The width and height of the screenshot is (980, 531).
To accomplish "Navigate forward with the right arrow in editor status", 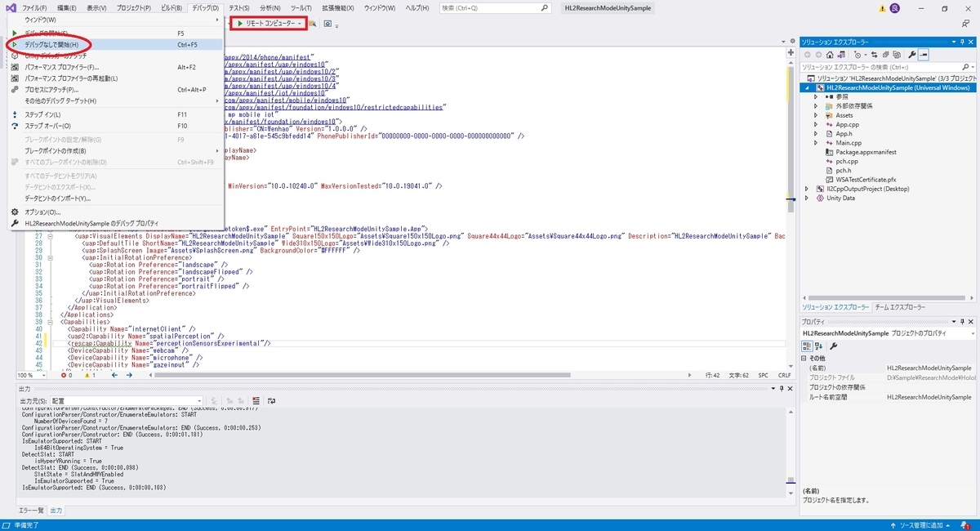I will [x=130, y=375].
